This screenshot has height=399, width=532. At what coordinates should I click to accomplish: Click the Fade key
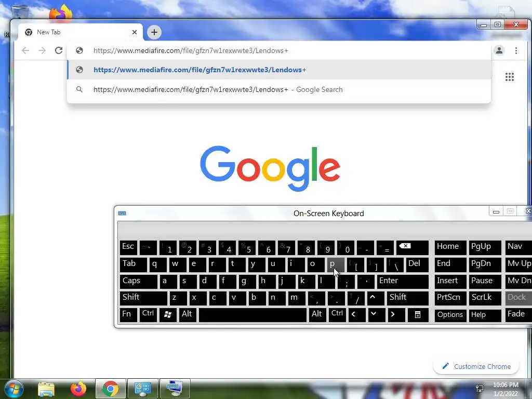pos(518,315)
